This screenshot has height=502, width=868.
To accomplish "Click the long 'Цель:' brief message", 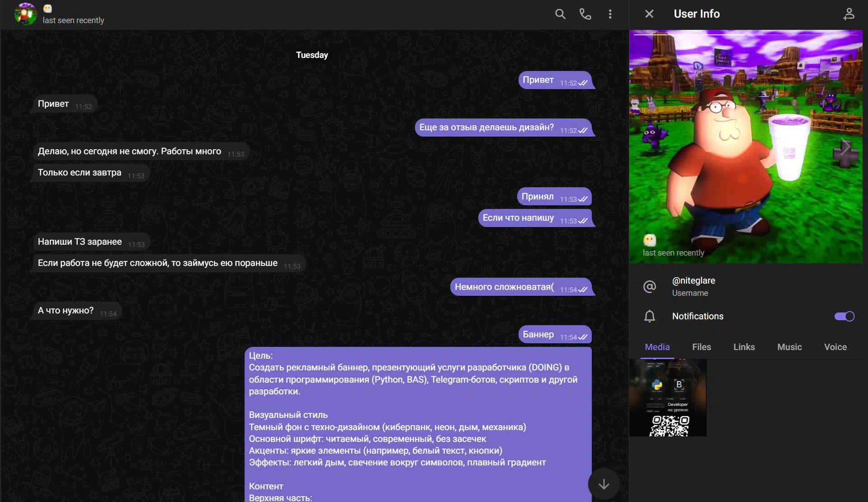I will point(418,424).
